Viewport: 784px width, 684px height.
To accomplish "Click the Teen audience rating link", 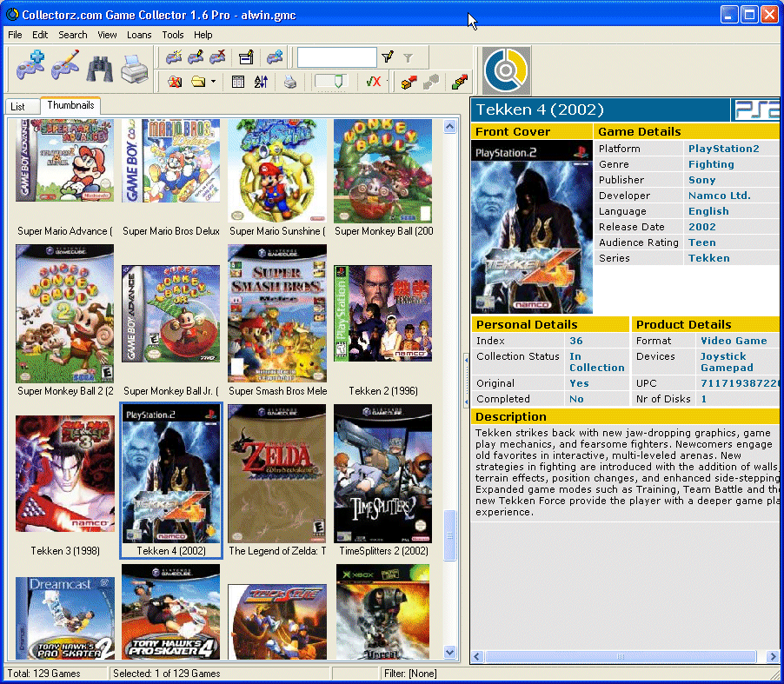I will coord(701,242).
